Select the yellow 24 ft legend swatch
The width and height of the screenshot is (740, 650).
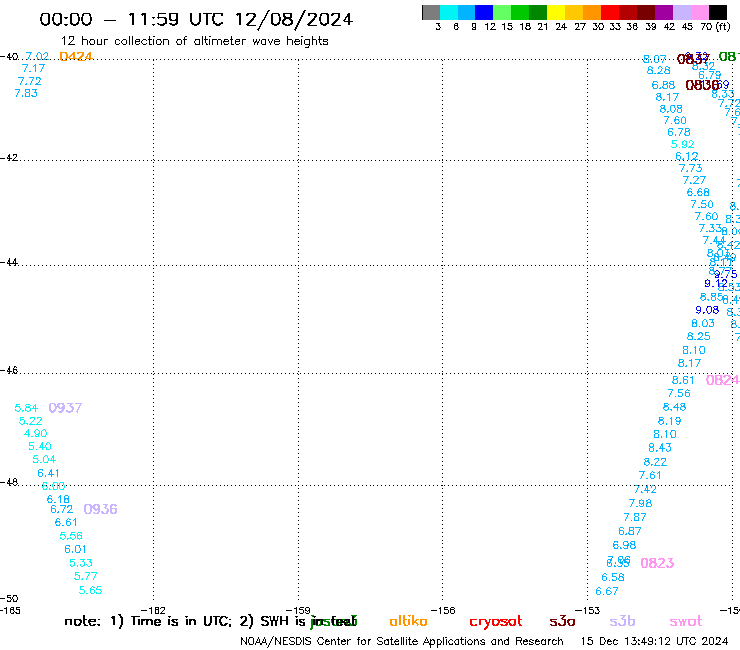click(556, 12)
